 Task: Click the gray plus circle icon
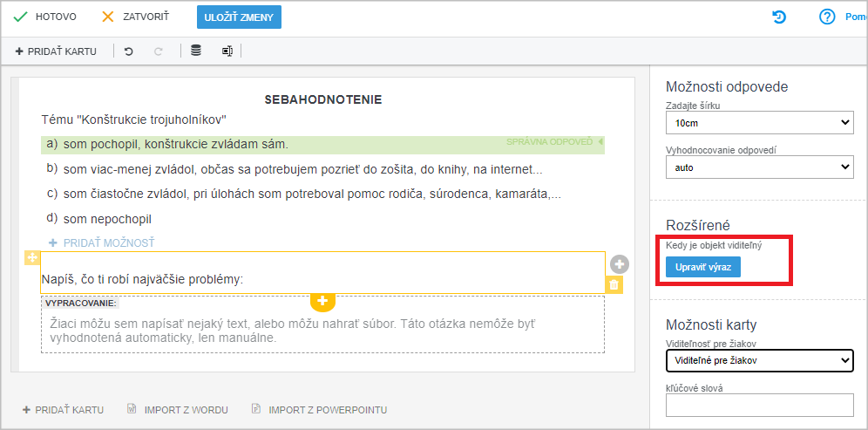[x=620, y=264]
